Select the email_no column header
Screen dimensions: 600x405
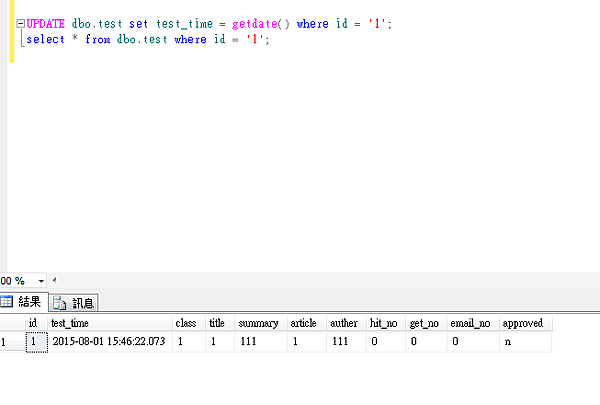coord(473,323)
